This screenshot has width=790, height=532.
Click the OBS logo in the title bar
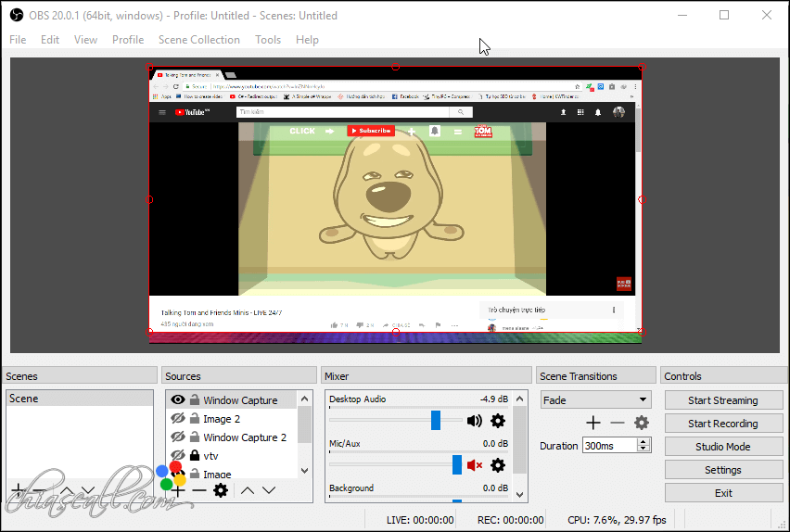click(x=16, y=15)
